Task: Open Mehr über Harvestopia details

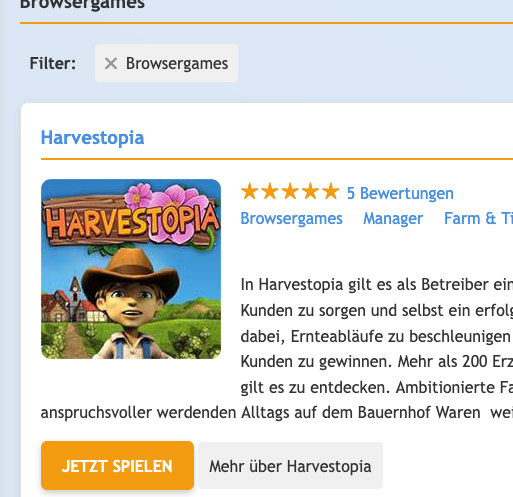Action: pos(290,466)
